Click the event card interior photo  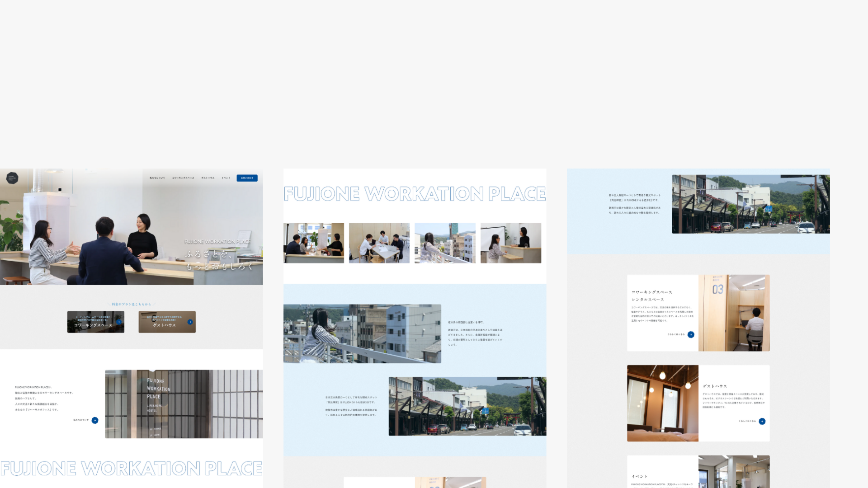(734, 471)
